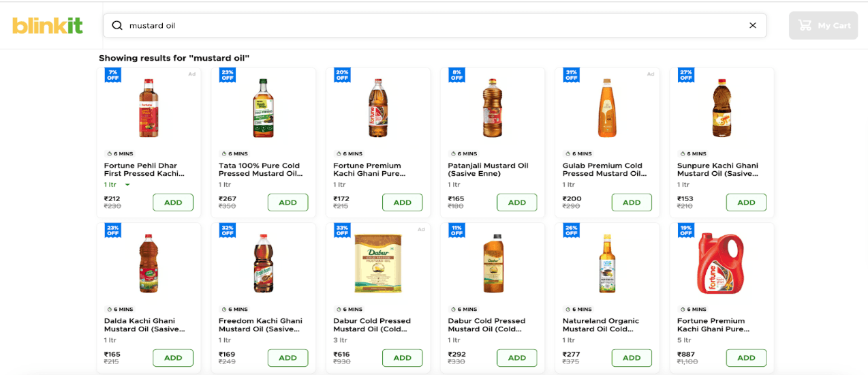Add Fortune Pehli Dhar oil to cart
The width and height of the screenshot is (868, 375).
(x=173, y=202)
